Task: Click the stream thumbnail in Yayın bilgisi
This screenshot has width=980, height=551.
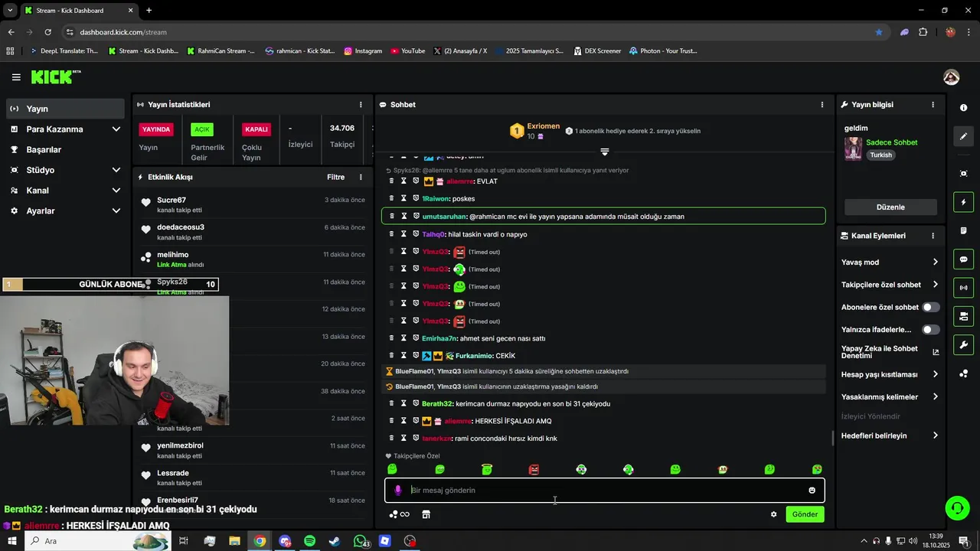Action: tap(853, 149)
